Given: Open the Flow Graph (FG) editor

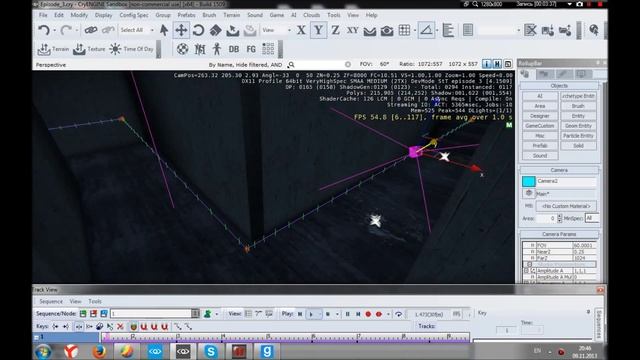Looking at the screenshot, I should (x=251, y=49).
